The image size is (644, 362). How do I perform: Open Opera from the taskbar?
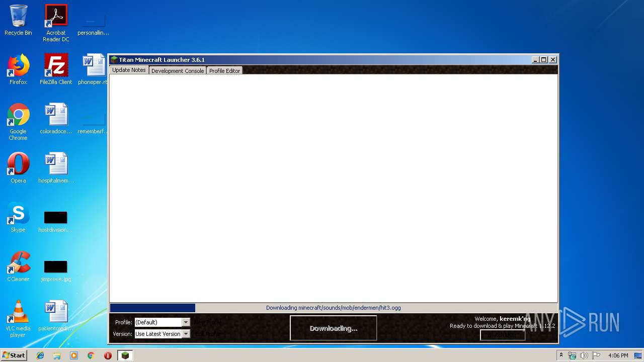click(108, 355)
